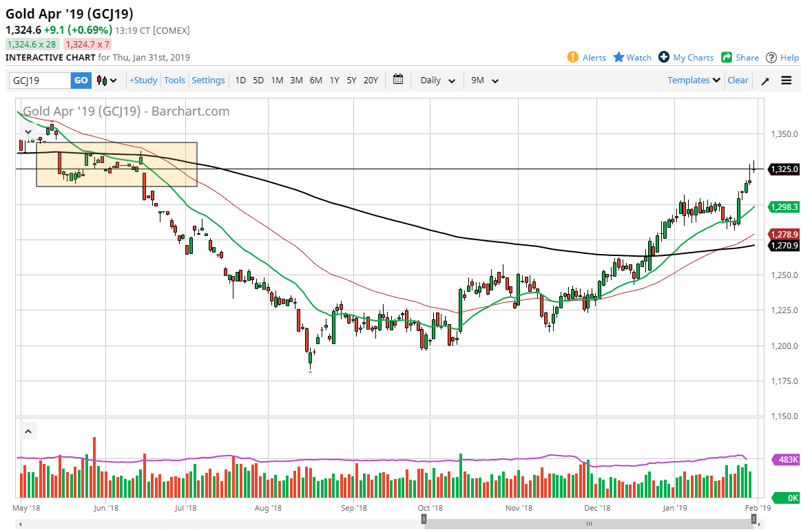Click the pop-out arrow icon
The image size is (801, 532).
click(x=764, y=81)
